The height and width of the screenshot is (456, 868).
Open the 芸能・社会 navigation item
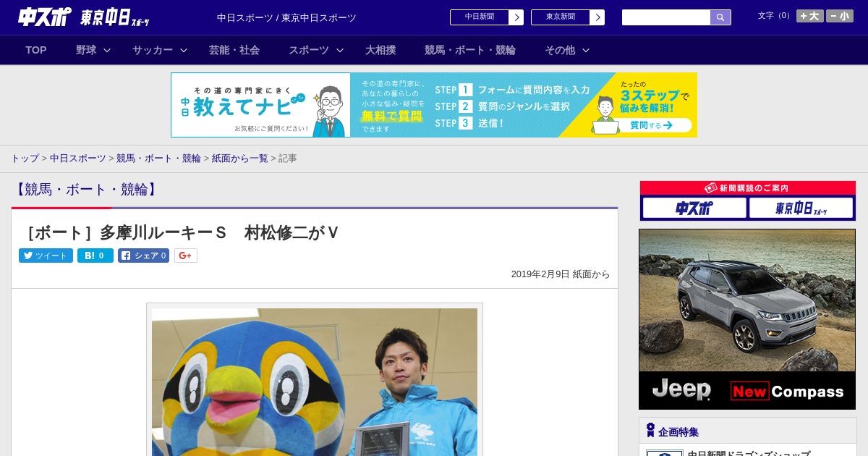[234, 50]
